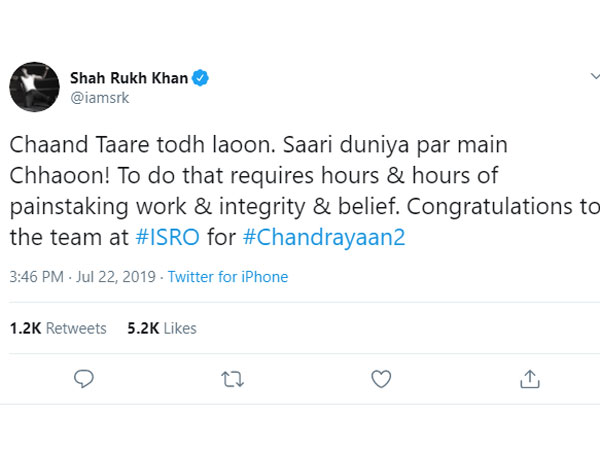Viewport: 600px width, 450px height.
Task: View the 1.2K Retweets list
Action: pyautogui.click(x=58, y=328)
